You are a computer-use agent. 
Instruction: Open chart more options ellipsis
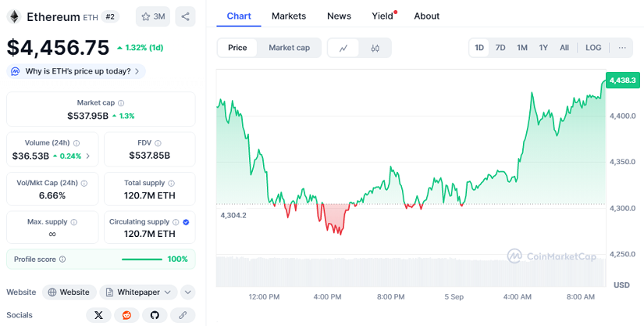tap(622, 48)
